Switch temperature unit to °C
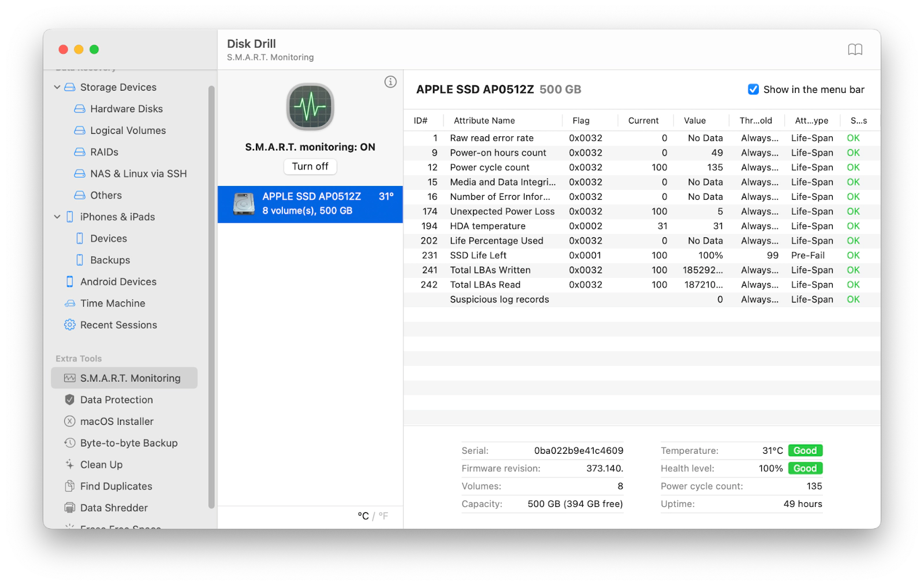The width and height of the screenshot is (924, 586). click(363, 516)
